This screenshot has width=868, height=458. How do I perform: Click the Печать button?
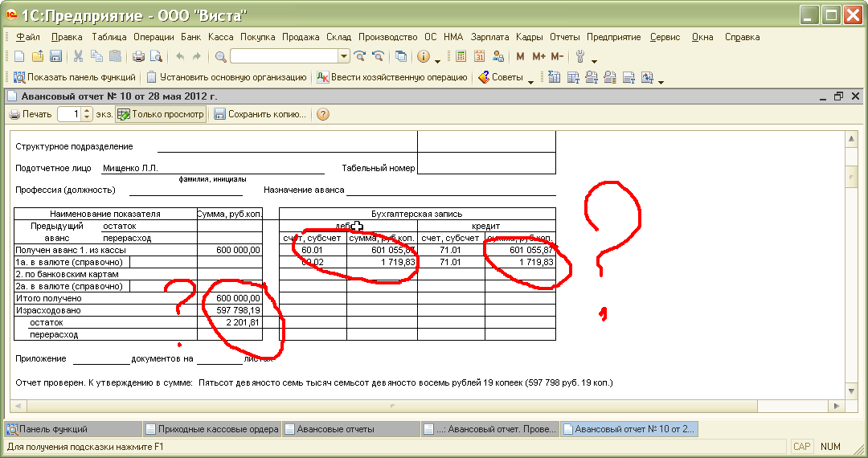point(31,115)
